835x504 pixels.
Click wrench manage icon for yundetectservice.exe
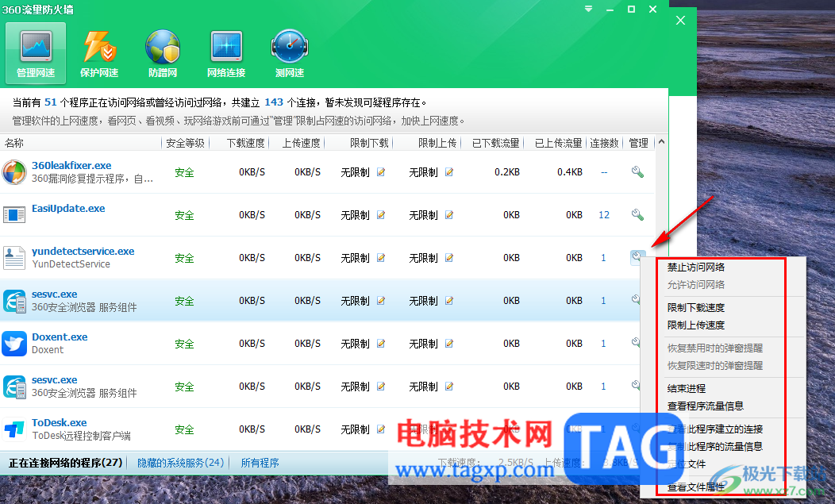(x=637, y=257)
